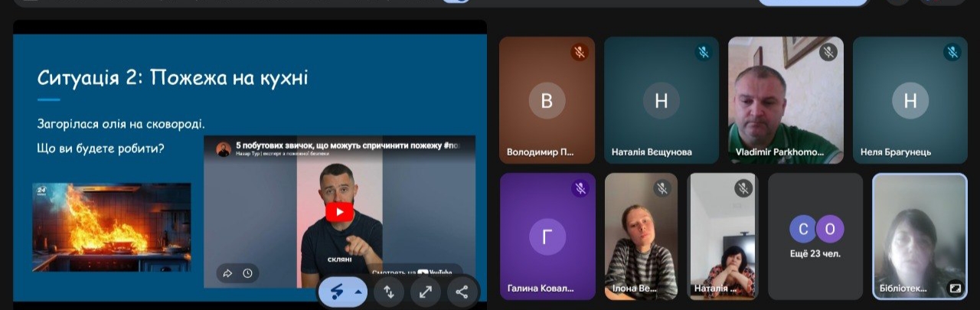Click the muted mic icon on Vladimir Parkhomo's tile
The image size is (980, 310).
pos(828,52)
